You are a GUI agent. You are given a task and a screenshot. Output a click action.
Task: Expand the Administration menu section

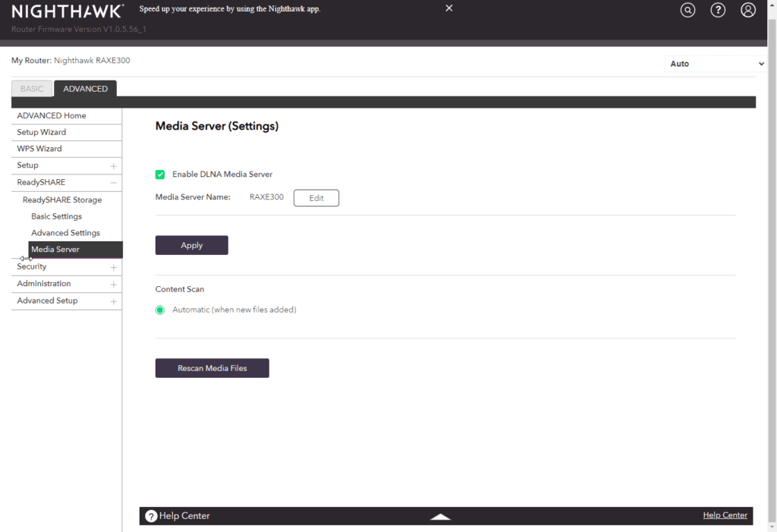(x=113, y=284)
